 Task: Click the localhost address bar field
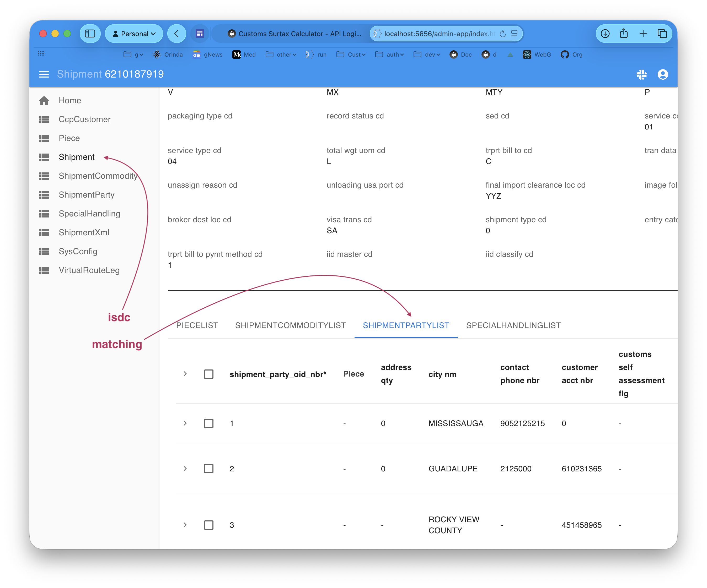(438, 34)
